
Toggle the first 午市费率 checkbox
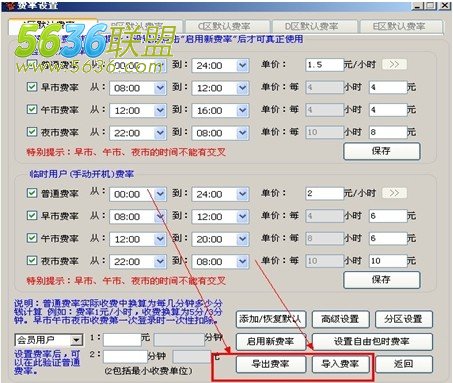32,109
